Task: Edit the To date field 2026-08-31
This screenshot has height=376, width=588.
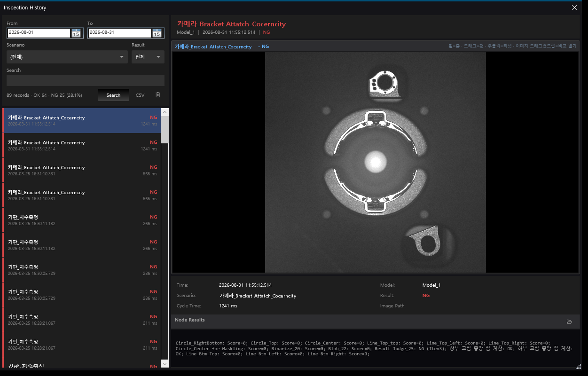Action: 119,33
